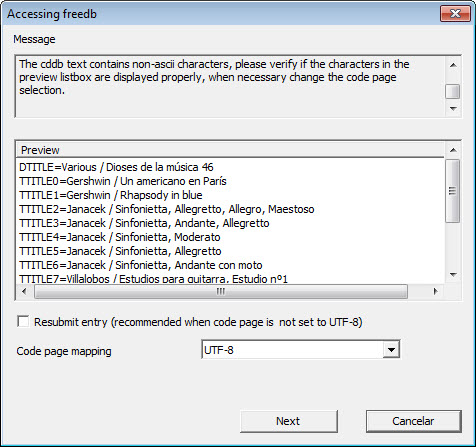476x447 pixels.
Task: Click the Preview horizontal scroll left arrow
Action: click(x=24, y=291)
